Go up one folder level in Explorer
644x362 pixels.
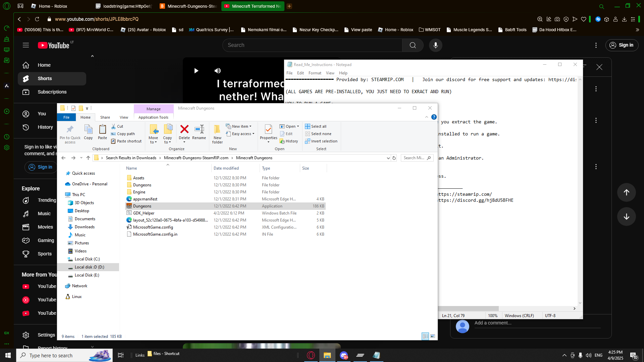pyautogui.click(x=88, y=158)
